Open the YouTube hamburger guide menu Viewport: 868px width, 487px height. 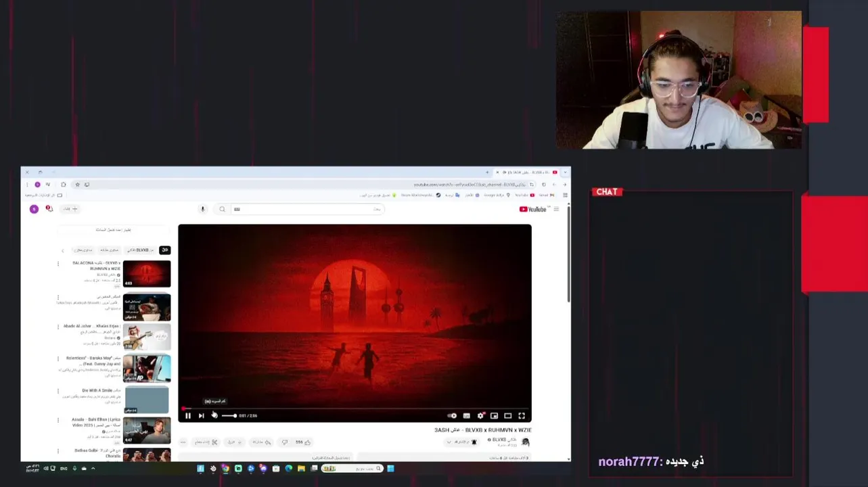556,210
